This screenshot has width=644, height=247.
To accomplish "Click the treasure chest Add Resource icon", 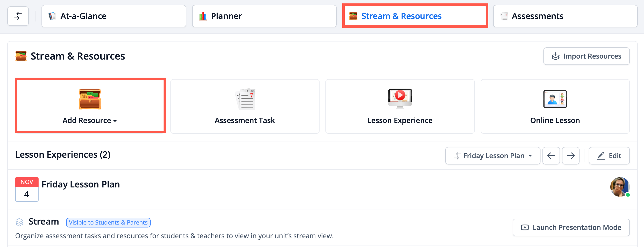I will tap(90, 99).
